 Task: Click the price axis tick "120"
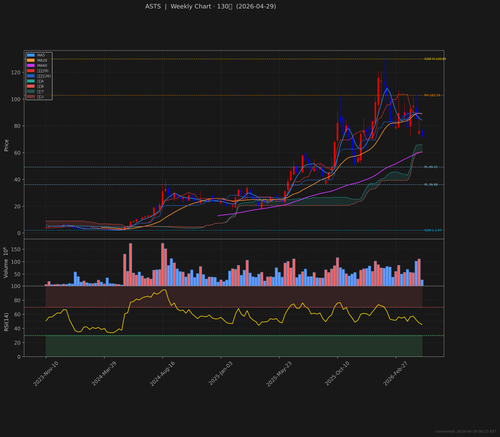pyautogui.click(x=16, y=72)
